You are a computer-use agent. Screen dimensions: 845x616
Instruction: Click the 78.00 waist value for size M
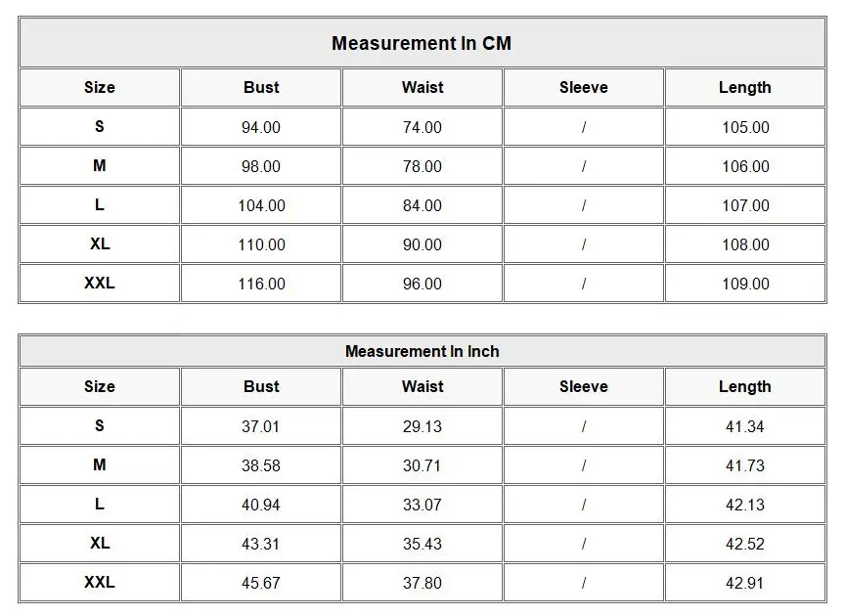[x=422, y=166]
